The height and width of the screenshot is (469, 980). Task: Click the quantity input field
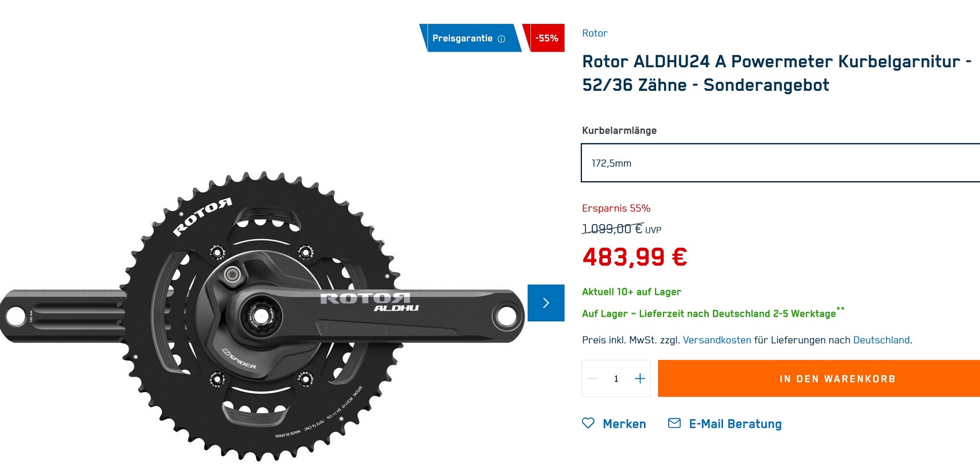[616, 379]
